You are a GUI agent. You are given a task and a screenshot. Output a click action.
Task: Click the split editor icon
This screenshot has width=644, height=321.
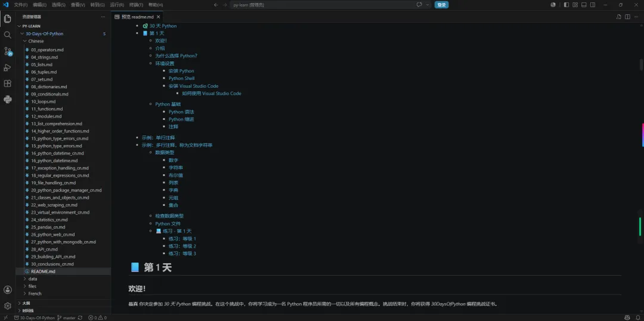click(627, 17)
